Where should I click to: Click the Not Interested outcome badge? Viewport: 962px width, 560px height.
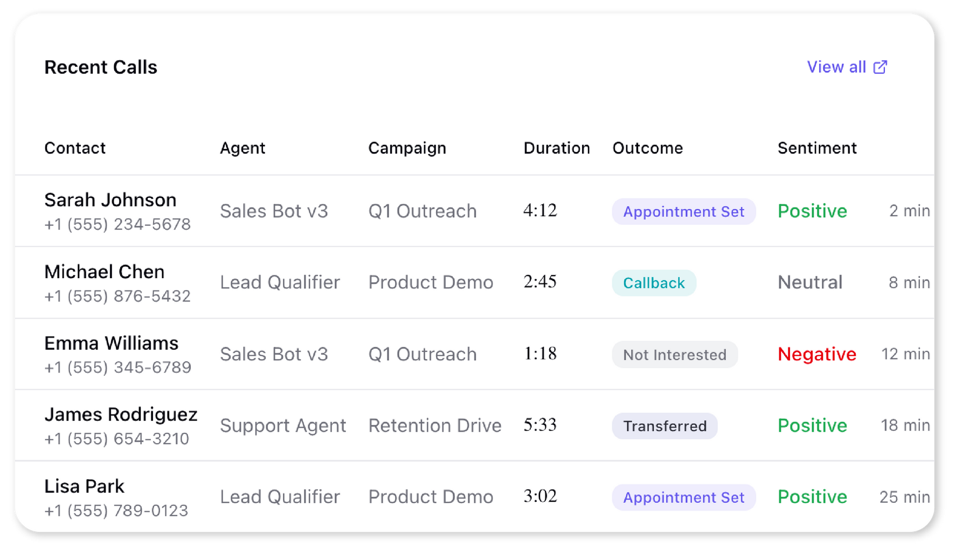coord(675,354)
